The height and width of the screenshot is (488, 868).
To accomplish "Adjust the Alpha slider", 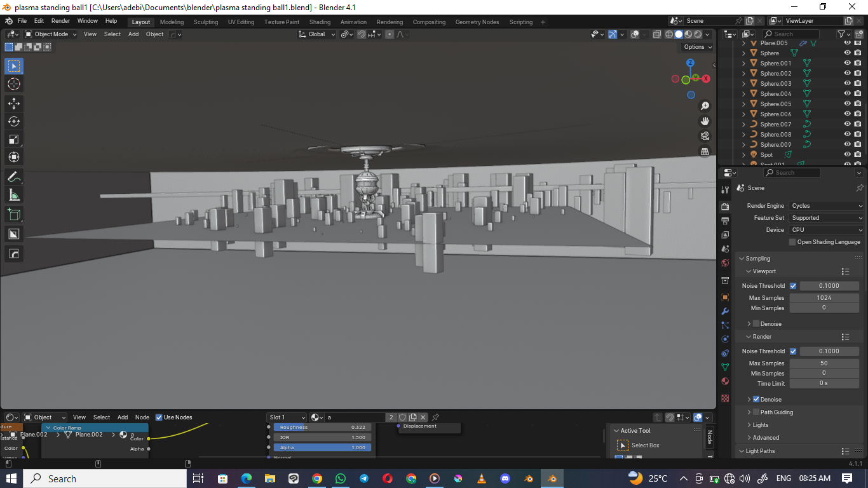I will [x=322, y=447].
